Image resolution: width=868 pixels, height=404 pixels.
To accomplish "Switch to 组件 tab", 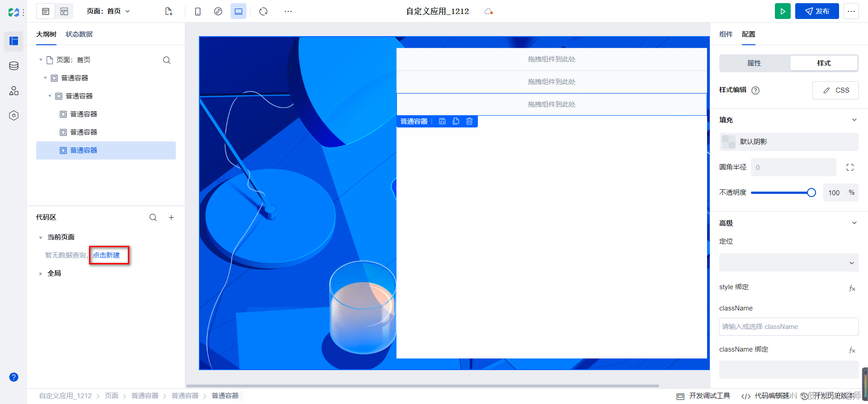I will [726, 34].
